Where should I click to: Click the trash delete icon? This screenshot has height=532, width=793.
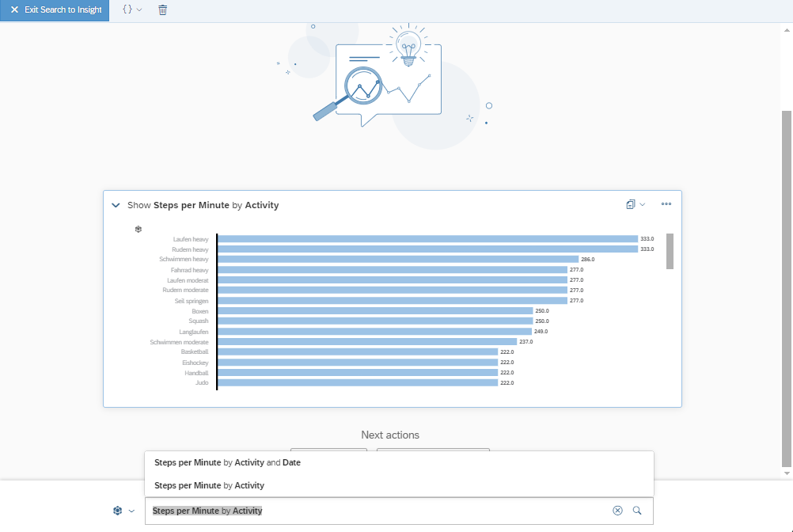(162, 10)
